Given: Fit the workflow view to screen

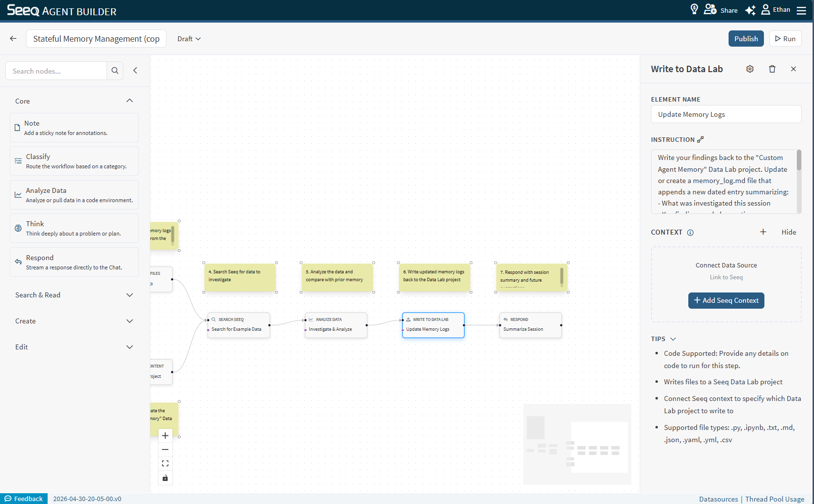Looking at the screenshot, I should (165, 463).
